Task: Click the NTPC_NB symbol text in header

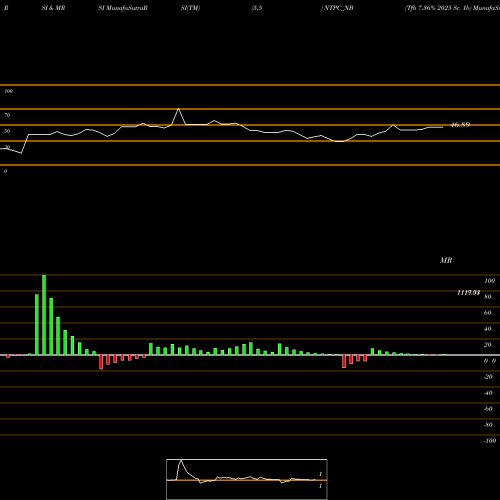Action: 339,8
